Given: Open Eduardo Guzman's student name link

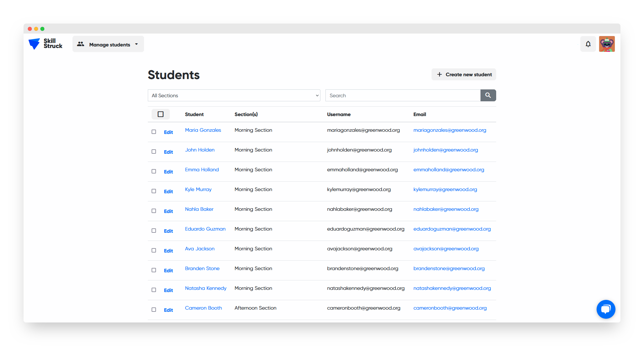Looking at the screenshot, I should click(x=205, y=229).
